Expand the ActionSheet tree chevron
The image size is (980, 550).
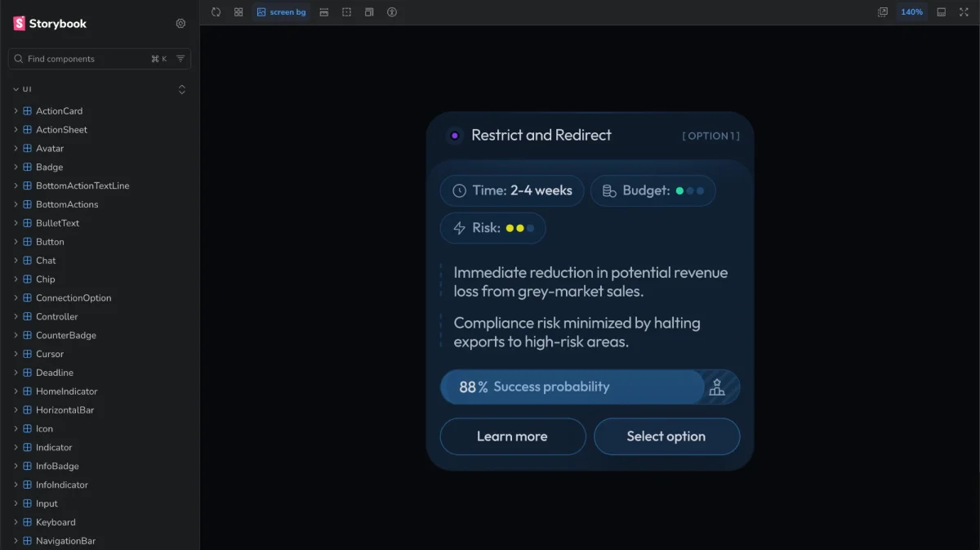(16, 130)
